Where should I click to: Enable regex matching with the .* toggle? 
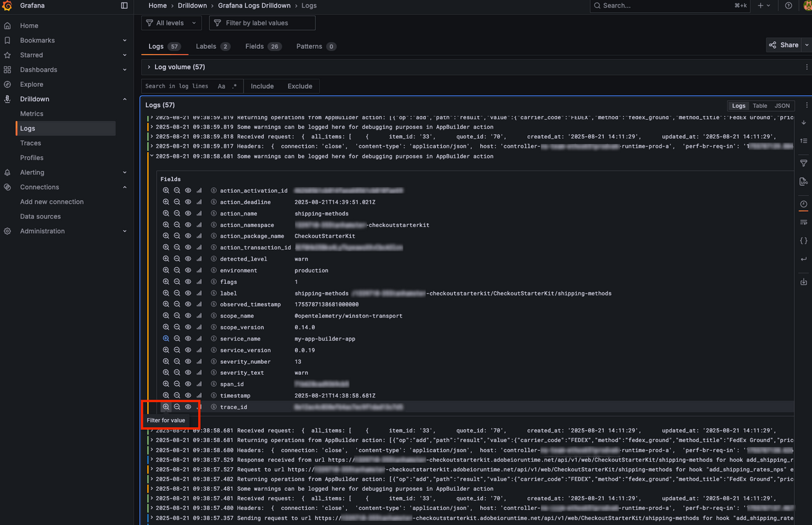[233, 86]
